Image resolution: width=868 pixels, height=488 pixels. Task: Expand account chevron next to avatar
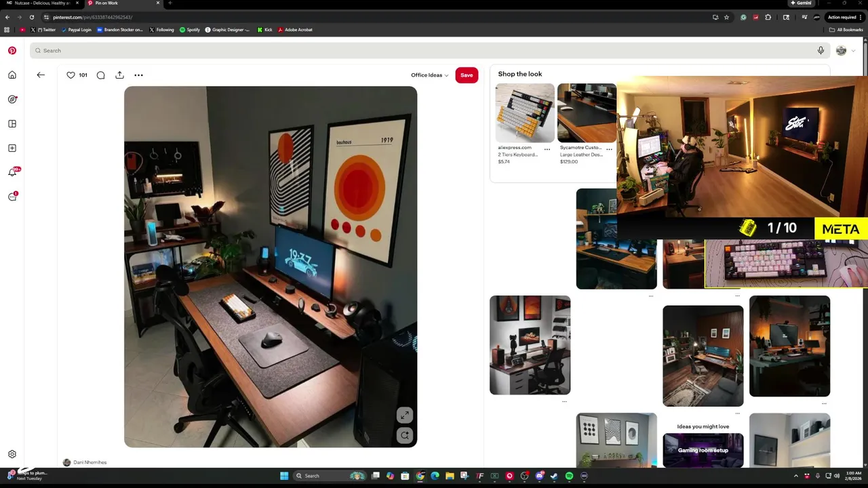click(853, 51)
